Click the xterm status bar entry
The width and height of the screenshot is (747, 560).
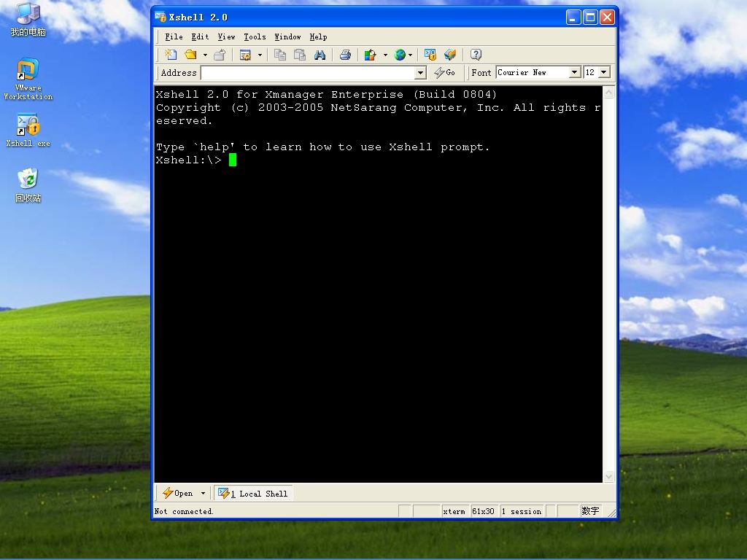click(x=454, y=511)
